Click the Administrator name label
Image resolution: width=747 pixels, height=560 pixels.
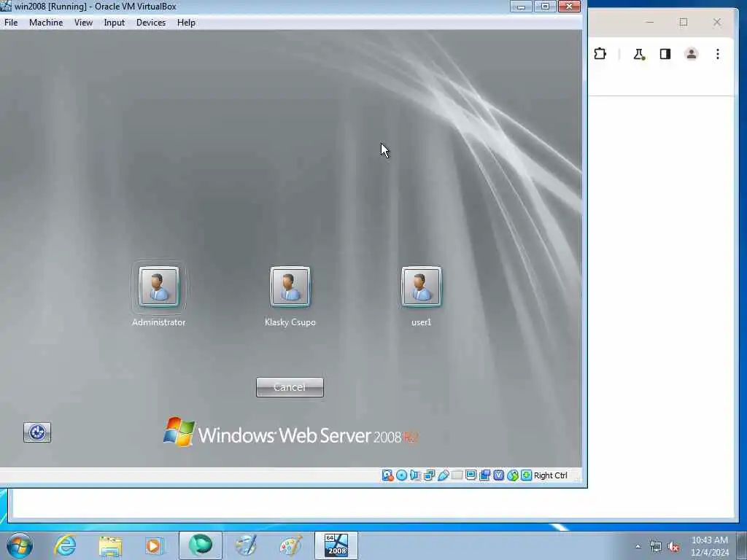click(158, 322)
